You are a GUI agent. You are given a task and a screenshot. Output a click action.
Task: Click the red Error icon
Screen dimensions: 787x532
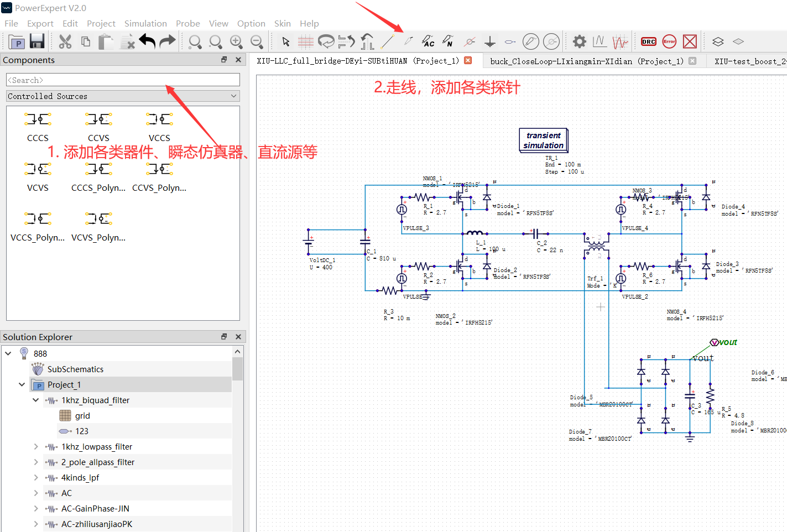tap(669, 41)
